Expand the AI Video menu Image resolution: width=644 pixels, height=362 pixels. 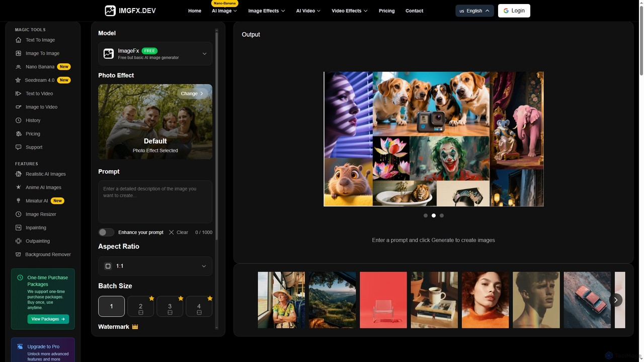[x=308, y=11]
